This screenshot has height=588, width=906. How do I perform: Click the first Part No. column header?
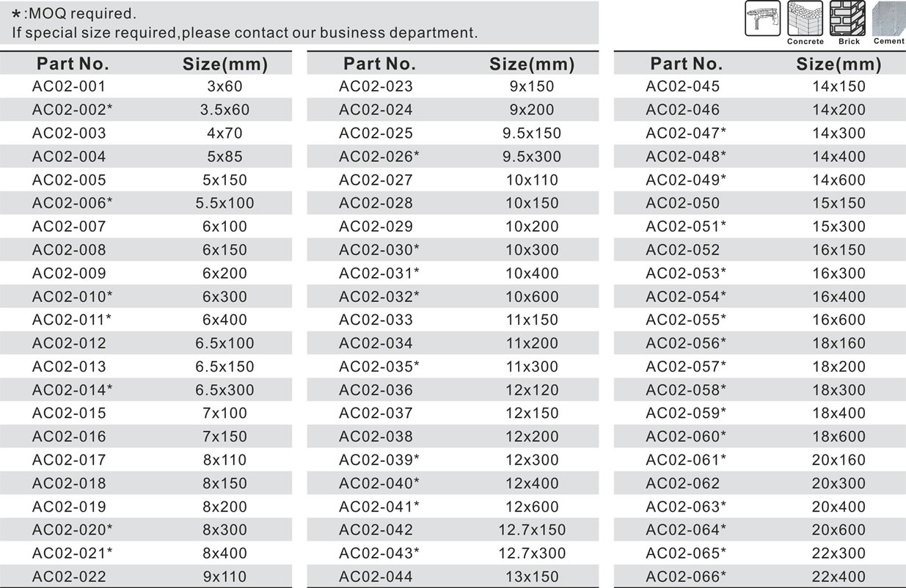[x=73, y=64]
